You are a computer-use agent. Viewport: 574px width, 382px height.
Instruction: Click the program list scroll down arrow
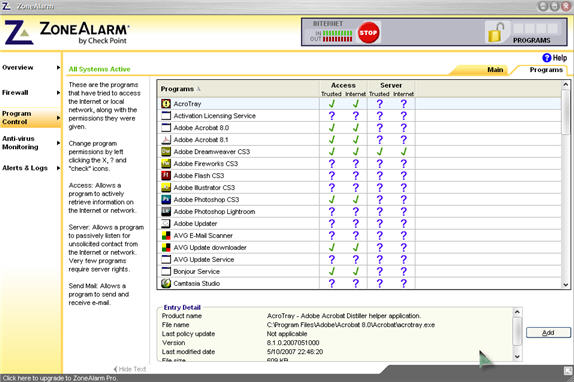tap(566, 284)
